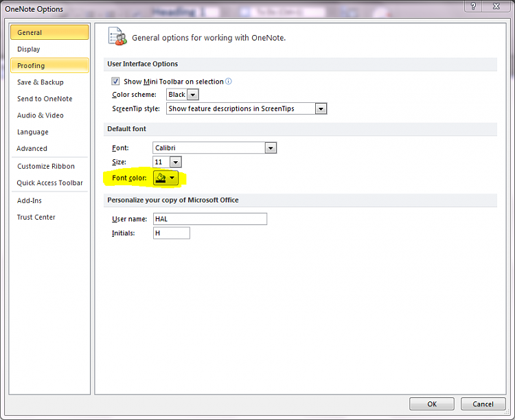Close the OneNote Options dialog

[496, 6]
